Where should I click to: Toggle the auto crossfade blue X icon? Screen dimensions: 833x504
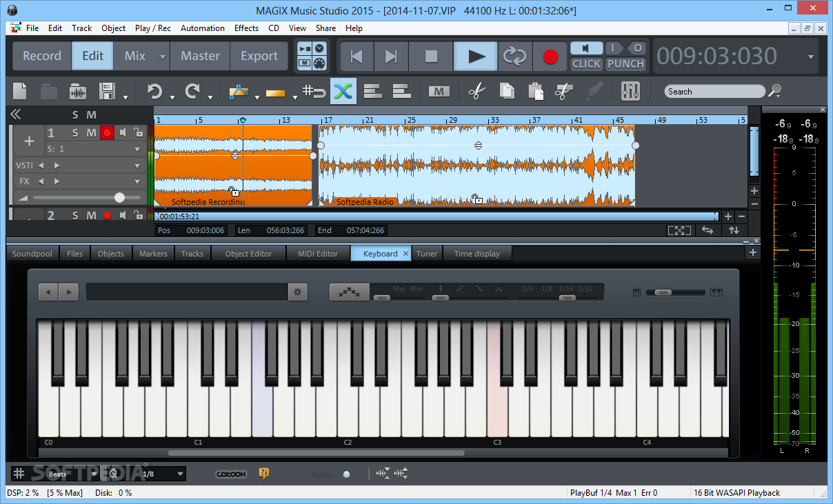tap(343, 91)
